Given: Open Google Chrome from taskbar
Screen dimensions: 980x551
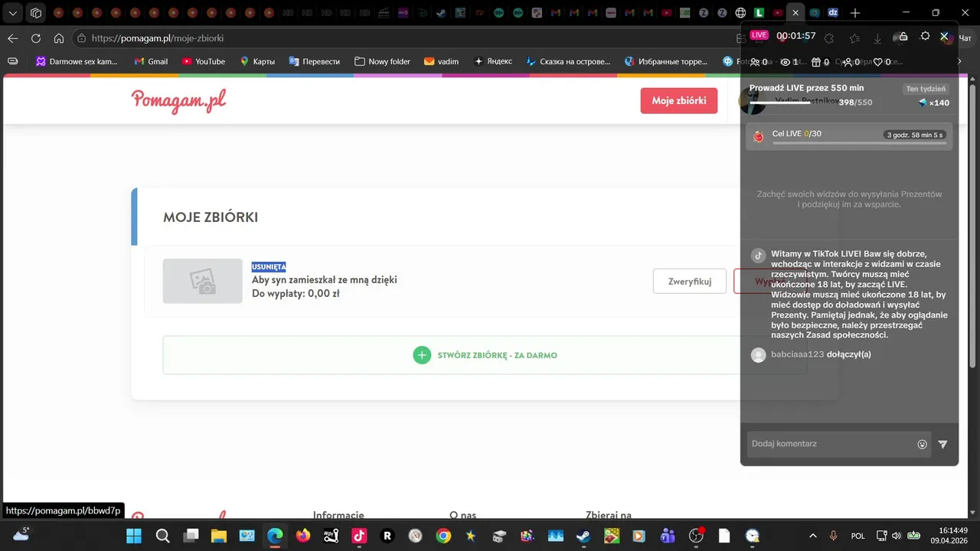Looking at the screenshot, I should 443,536.
